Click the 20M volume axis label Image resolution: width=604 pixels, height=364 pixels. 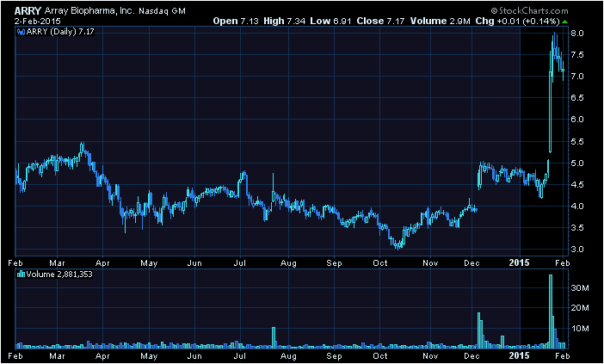coord(580,308)
